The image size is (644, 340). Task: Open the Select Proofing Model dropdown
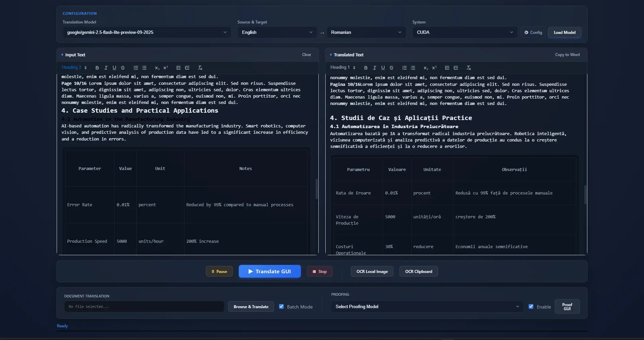click(427, 306)
